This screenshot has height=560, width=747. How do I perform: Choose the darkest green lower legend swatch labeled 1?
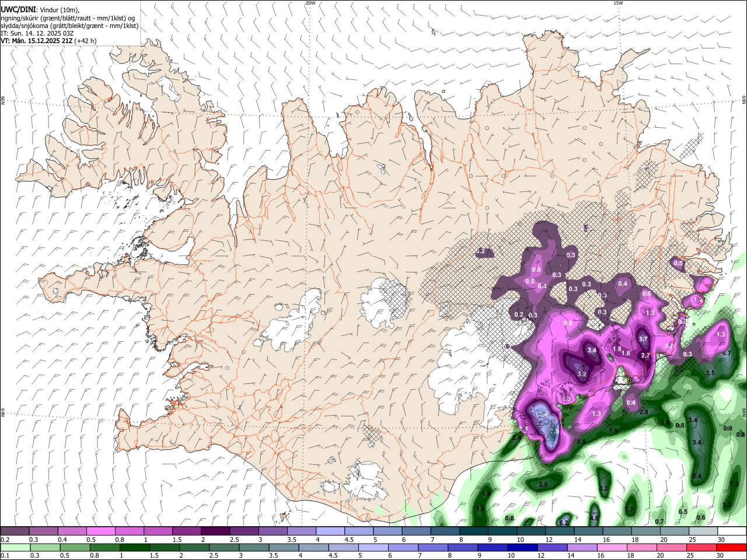(134, 547)
